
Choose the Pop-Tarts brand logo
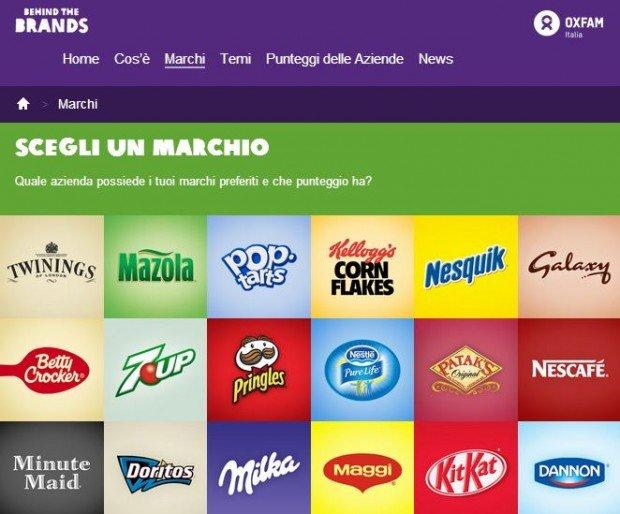coord(259,266)
